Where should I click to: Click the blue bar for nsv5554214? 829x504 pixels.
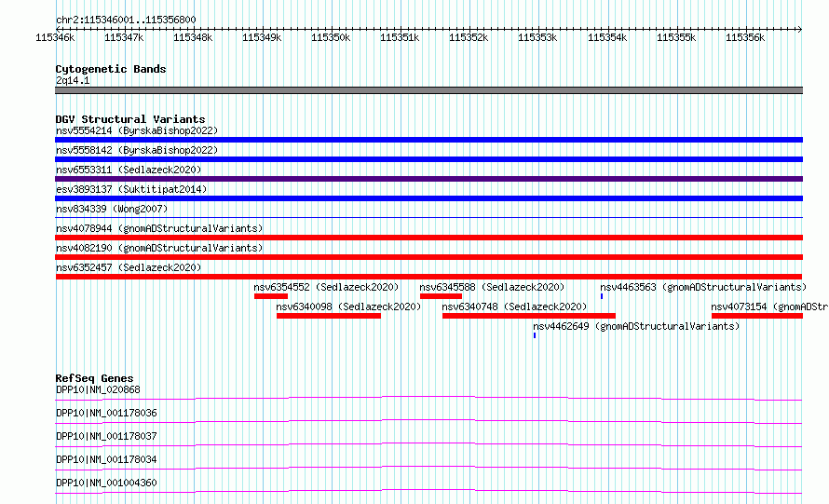coord(428,140)
